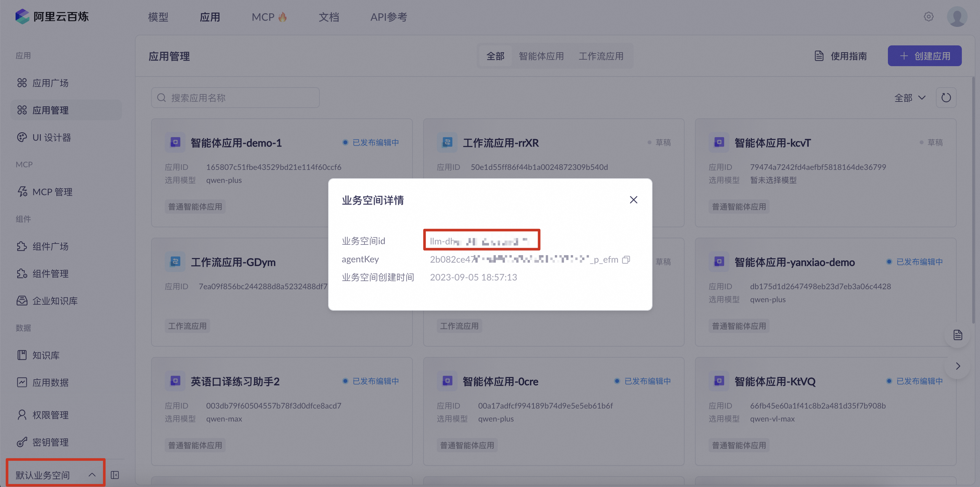
Task: Click the 工作流应用-GDym title
Action: click(x=233, y=262)
